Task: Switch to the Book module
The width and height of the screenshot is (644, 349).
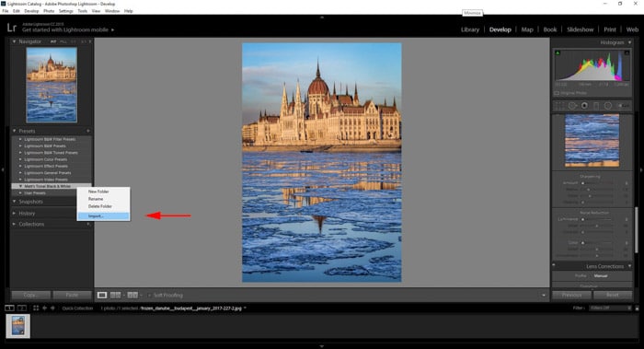Action: coord(550,29)
